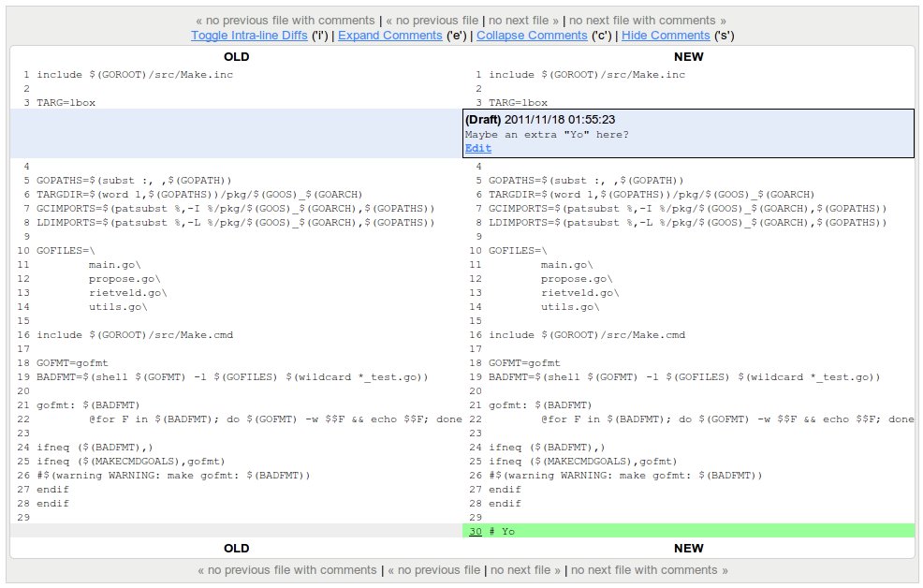Click the bold (Draft) label
The width and height of the screenshot is (923, 588).
[x=483, y=120]
